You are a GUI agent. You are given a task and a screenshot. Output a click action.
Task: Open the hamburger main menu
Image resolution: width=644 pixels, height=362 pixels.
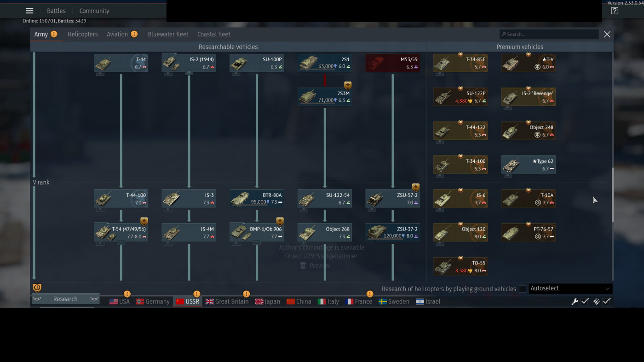[x=29, y=11]
